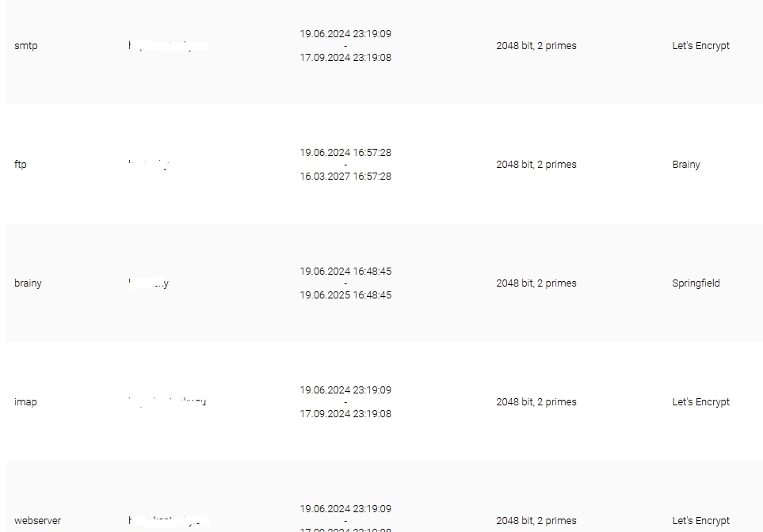Click the redacted hostname in smtp row

pos(167,46)
